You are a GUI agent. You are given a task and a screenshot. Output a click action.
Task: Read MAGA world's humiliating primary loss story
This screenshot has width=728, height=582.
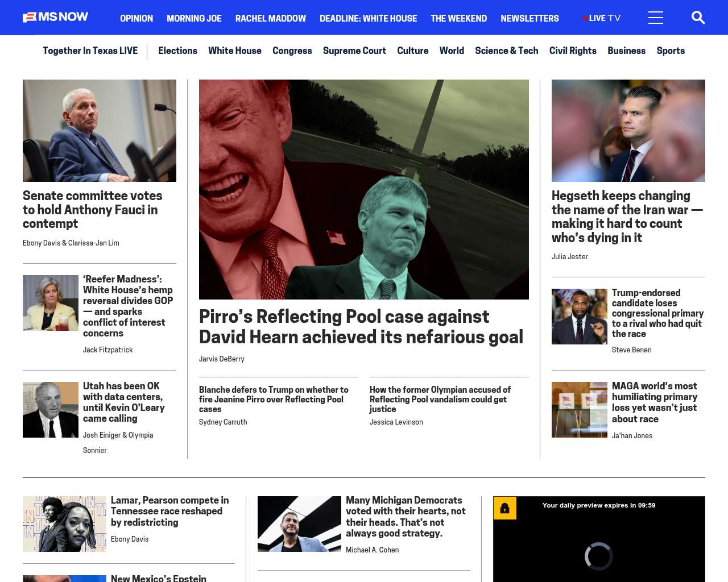coord(655,402)
